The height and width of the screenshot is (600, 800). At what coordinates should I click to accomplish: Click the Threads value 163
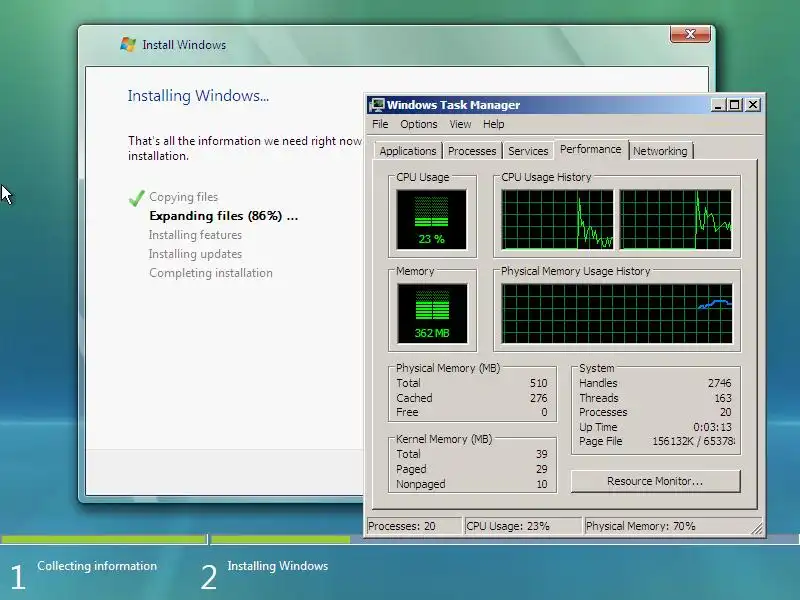pyautogui.click(x=722, y=398)
